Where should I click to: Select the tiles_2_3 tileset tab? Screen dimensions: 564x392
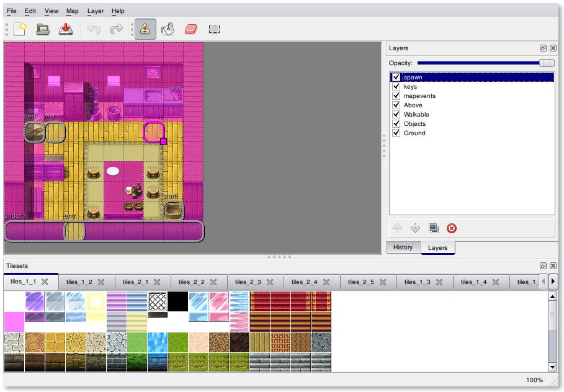pyautogui.click(x=248, y=282)
